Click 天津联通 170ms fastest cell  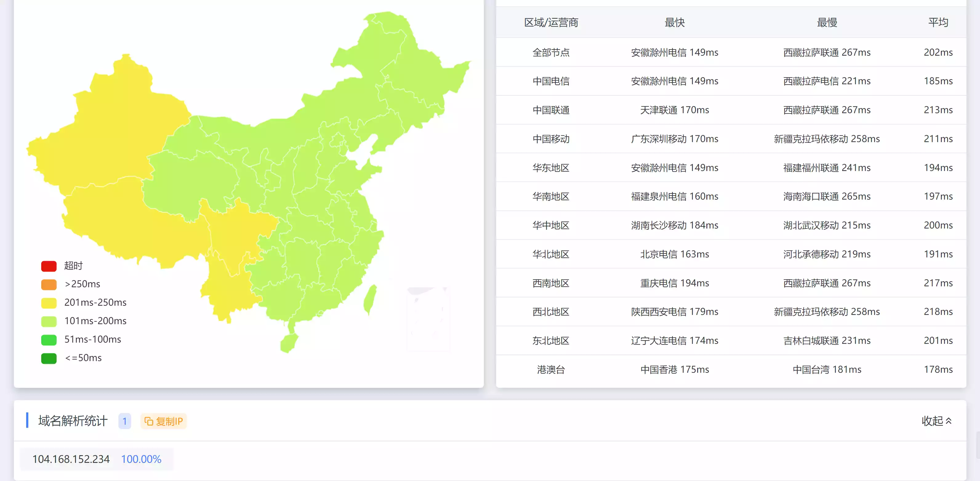click(x=674, y=110)
